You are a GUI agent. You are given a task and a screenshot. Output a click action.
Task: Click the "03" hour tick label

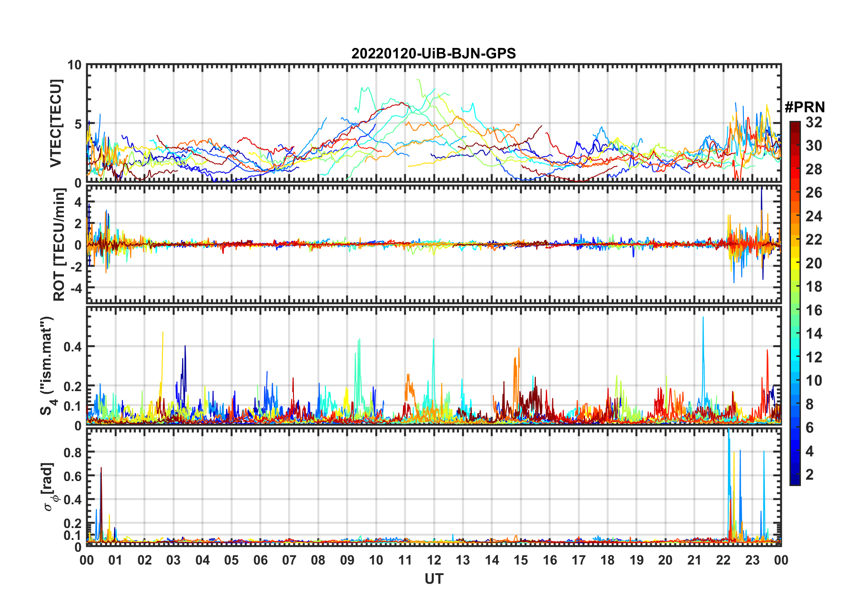point(173,560)
